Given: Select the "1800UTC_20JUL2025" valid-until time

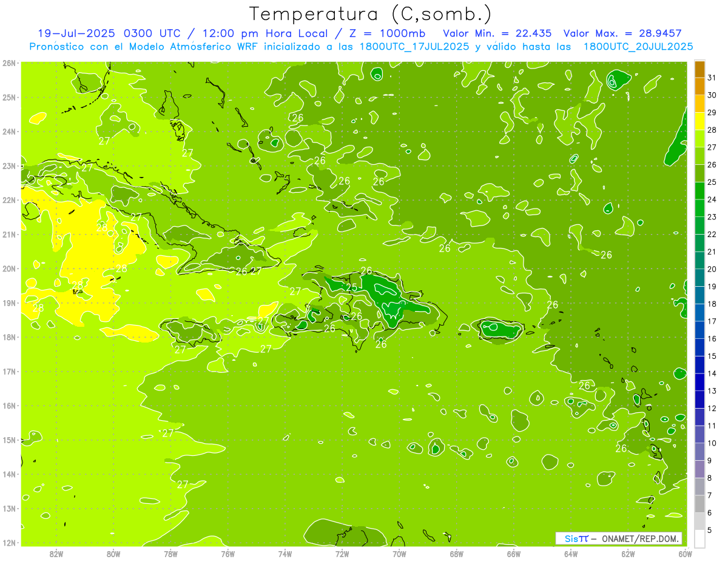Looking at the screenshot, I should tap(638, 46).
